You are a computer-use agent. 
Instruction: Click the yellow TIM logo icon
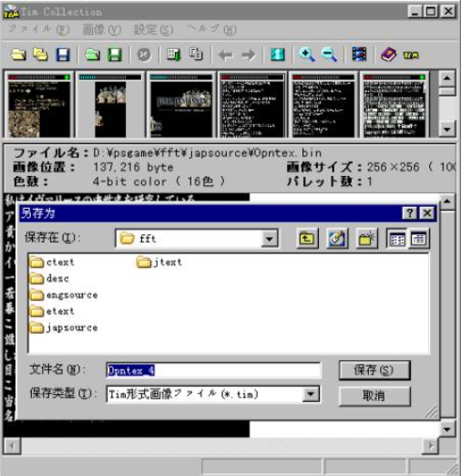point(411,56)
